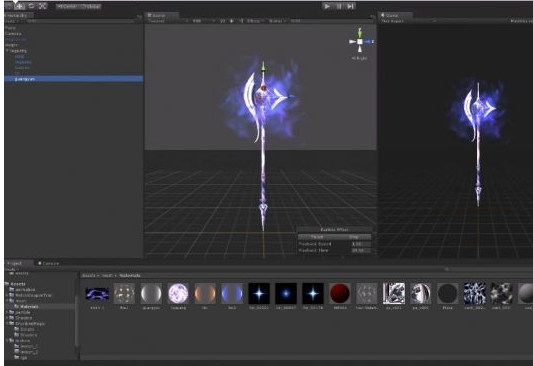Viewport: 533px width, 366px height.
Task: Select the Camera object in the Hierarchy
Action: (x=73, y=34)
